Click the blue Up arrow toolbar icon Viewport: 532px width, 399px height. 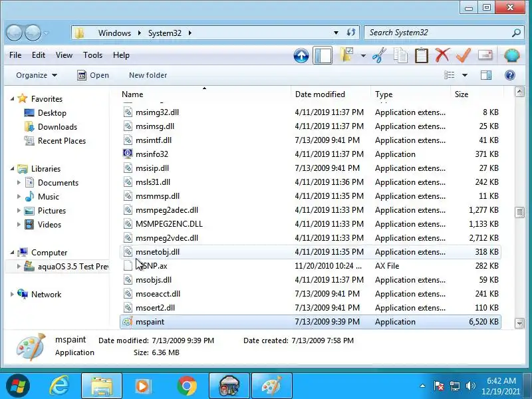(301, 55)
